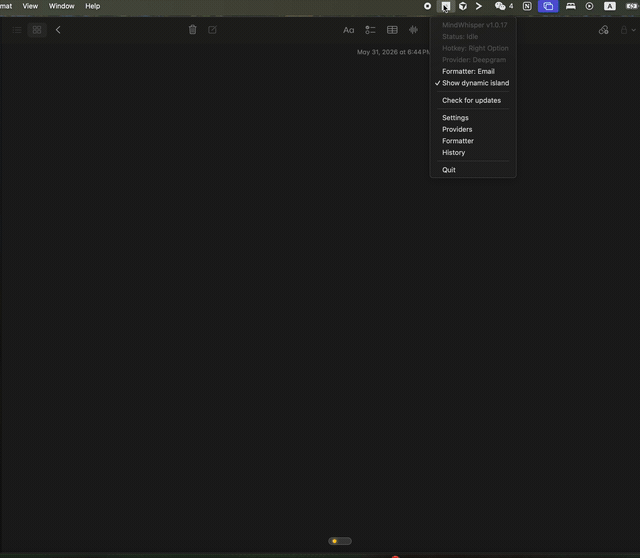
Task: Click the arrow-shaped menu bar icon
Action: pyautogui.click(x=479, y=6)
